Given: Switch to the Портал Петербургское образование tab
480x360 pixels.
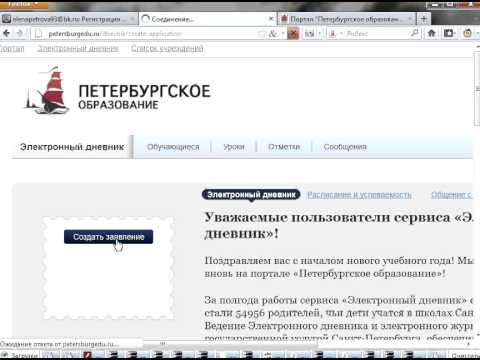Looking at the screenshot, I should pyautogui.click(x=347, y=19).
